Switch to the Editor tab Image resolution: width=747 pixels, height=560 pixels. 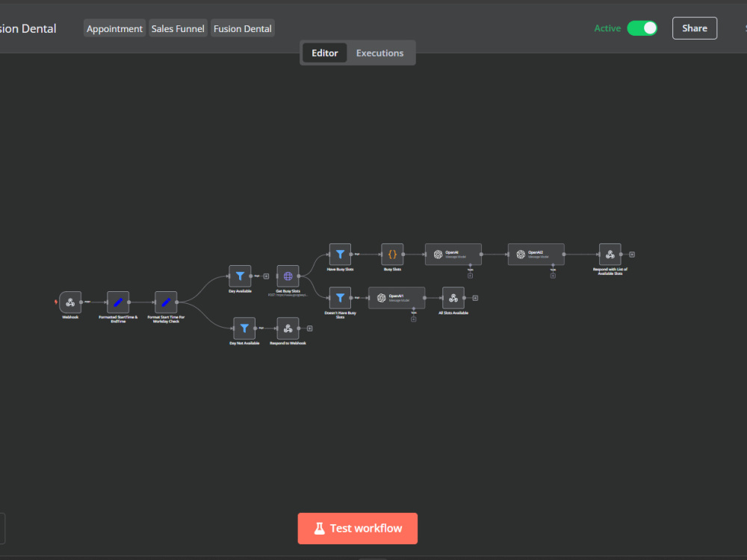(325, 53)
